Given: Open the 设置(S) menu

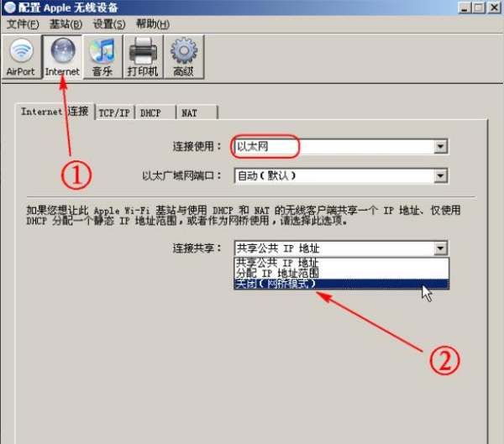Looking at the screenshot, I should [109, 24].
